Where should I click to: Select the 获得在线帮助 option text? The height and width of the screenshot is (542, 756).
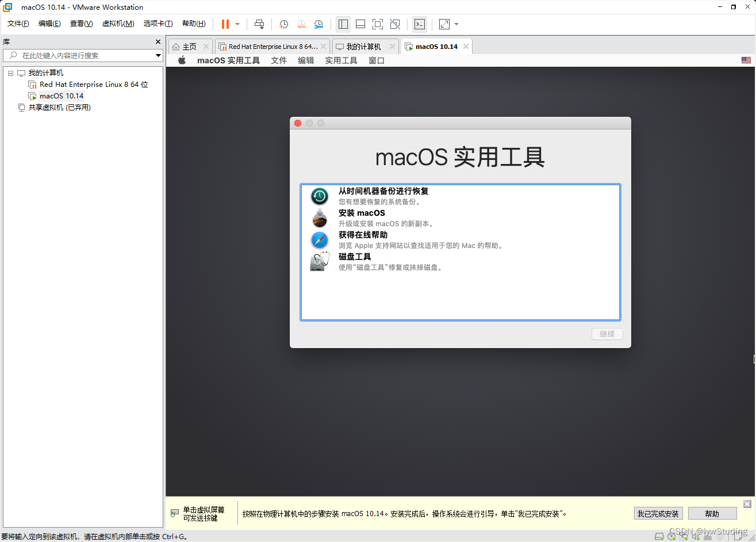363,235
